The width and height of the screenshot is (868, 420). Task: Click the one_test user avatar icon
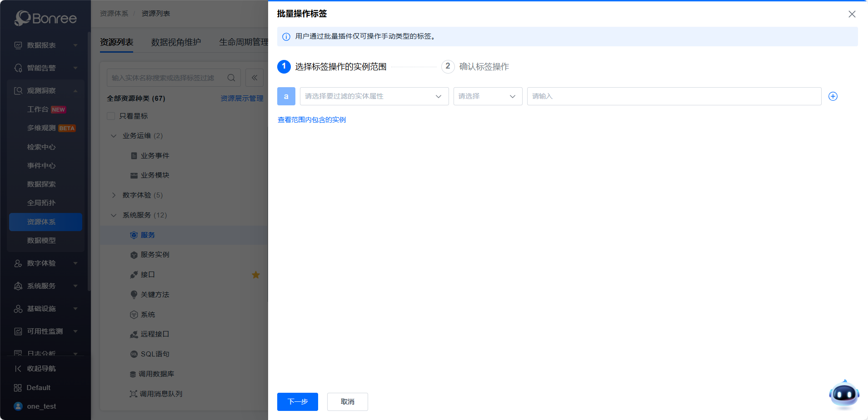[x=18, y=406]
